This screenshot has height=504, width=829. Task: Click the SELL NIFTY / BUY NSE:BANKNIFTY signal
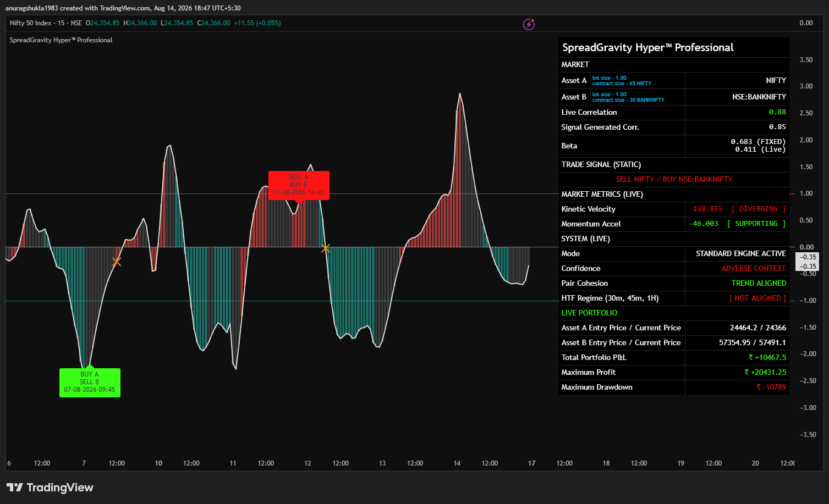[x=674, y=179]
